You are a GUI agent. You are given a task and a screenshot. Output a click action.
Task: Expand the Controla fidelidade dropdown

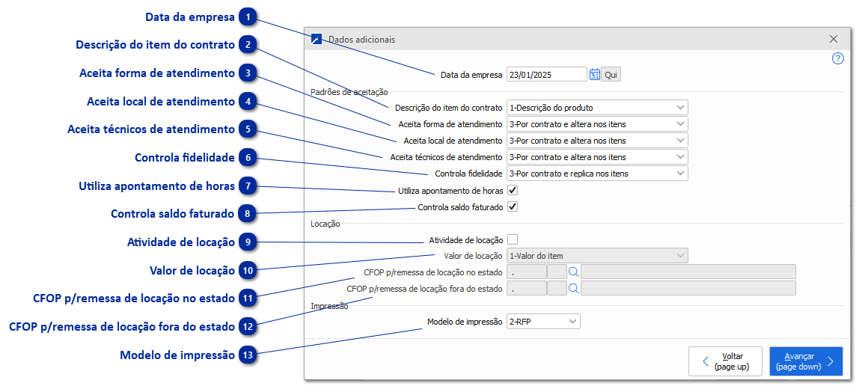coord(596,174)
